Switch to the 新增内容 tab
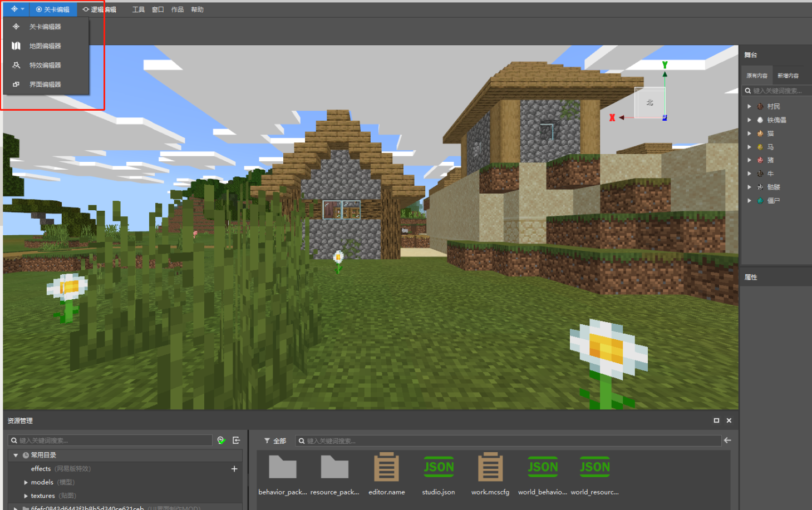The width and height of the screenshot is (812, 510). point(788,76)
